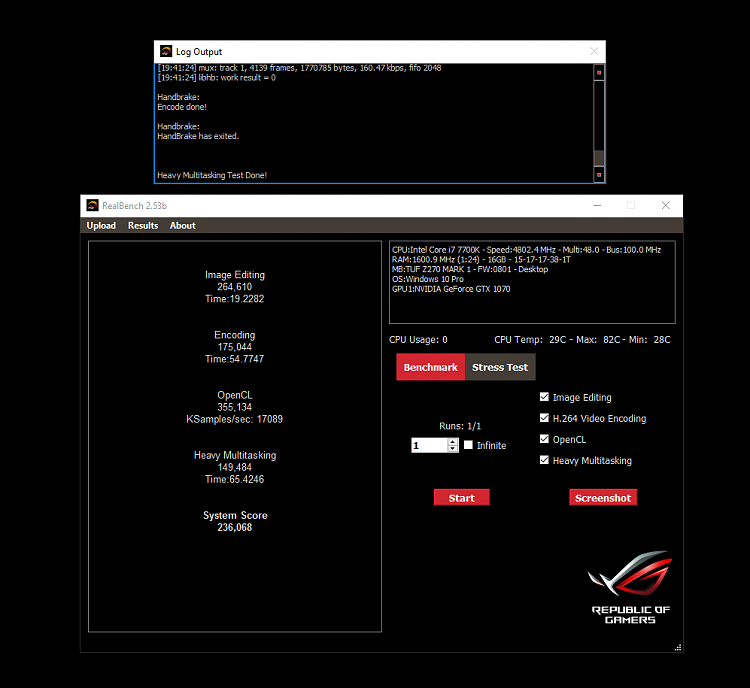Click the Heavy Multitasking score 149,484
This screenshot has height=688, width=750.
234,467
